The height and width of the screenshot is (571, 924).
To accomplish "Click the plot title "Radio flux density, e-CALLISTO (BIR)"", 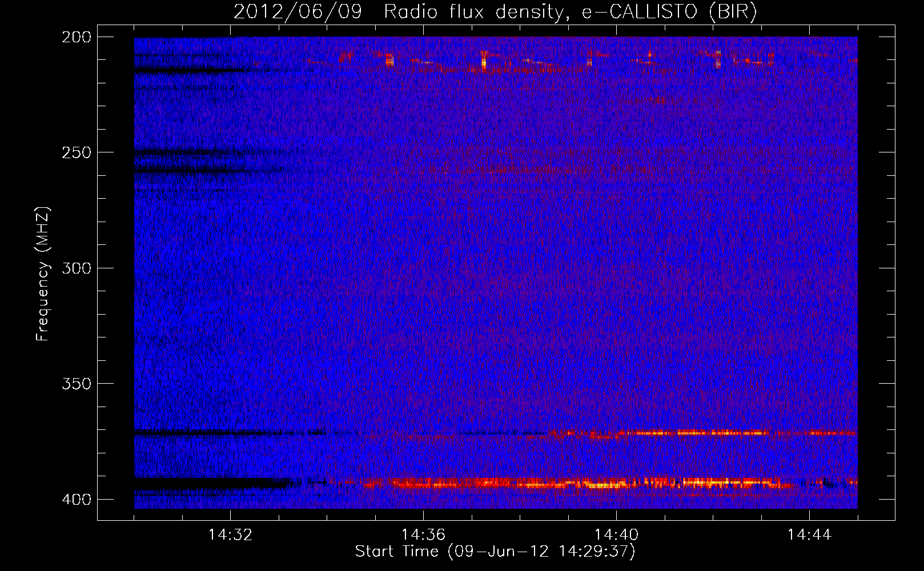I will (x=570, y=11).
